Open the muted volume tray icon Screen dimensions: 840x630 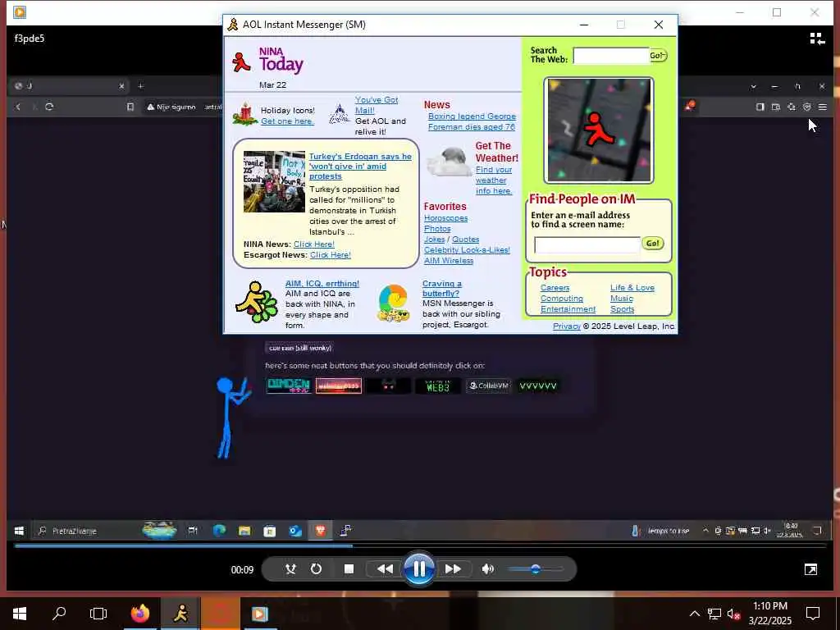click(x=733, y=614)
